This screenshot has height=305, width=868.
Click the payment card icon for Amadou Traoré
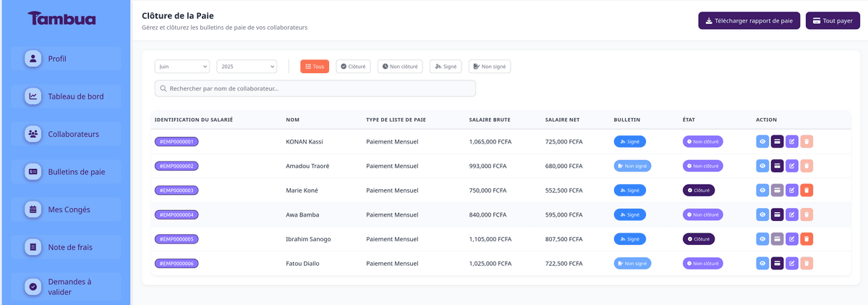tap(777, 166)
